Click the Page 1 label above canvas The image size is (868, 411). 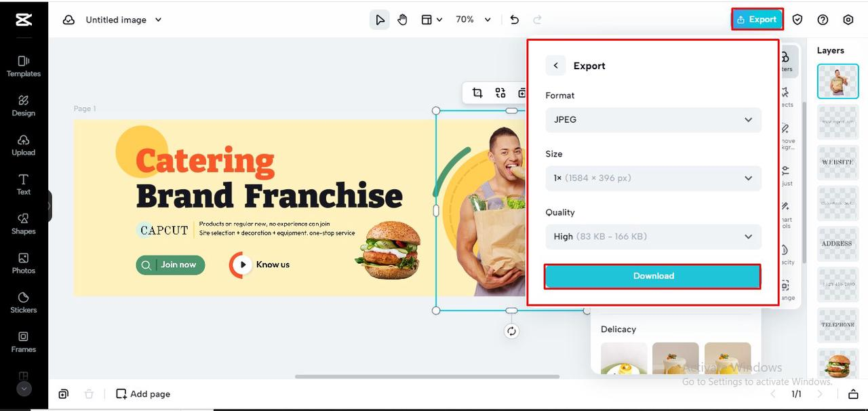[85, 109]
